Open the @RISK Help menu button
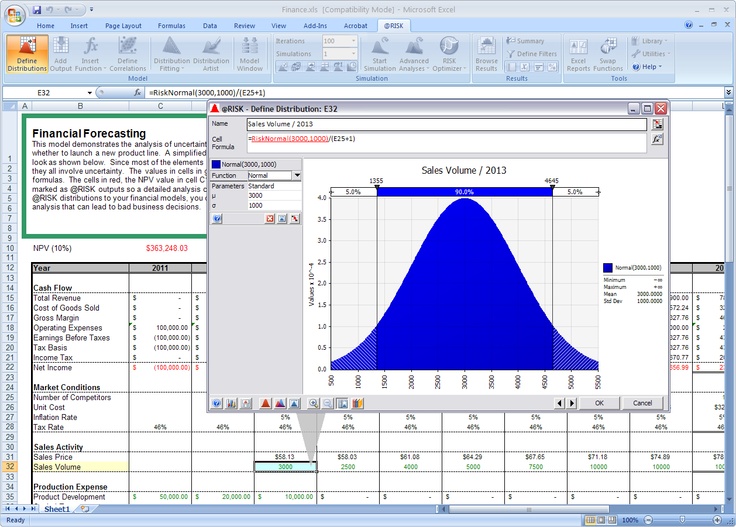Screen dimensions: 736x527 click(647, 67)
